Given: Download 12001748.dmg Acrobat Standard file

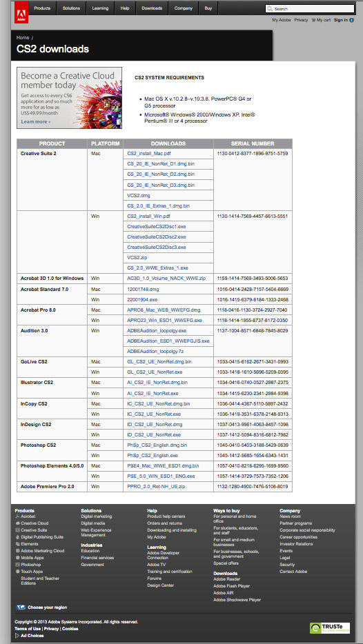Looking at the screenshot, I should point(143,290).
